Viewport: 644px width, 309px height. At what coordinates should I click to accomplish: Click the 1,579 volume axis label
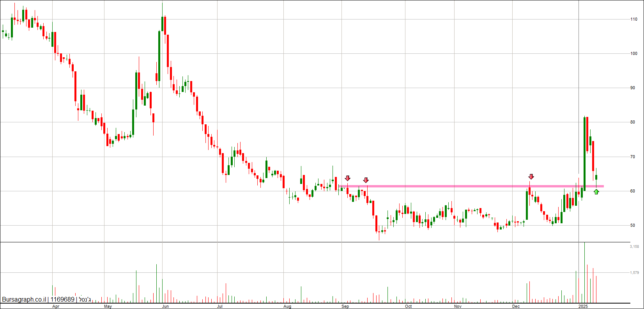pos(634,273)
